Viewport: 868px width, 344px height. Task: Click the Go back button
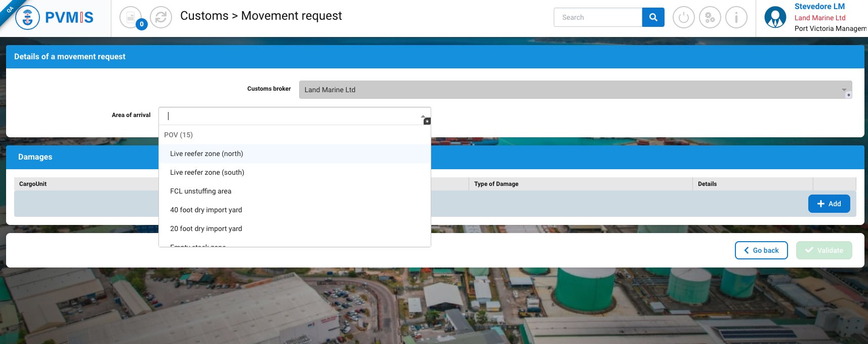point(761,250)
